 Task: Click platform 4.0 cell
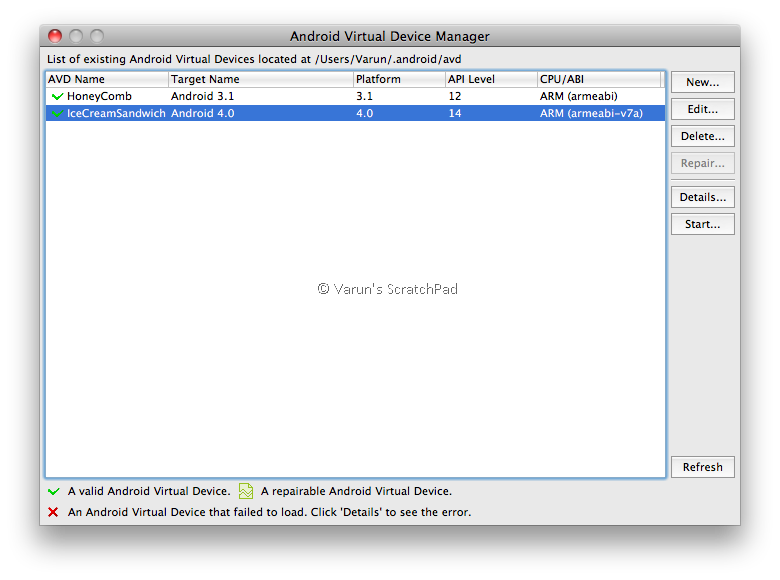[x=364, y=113]
